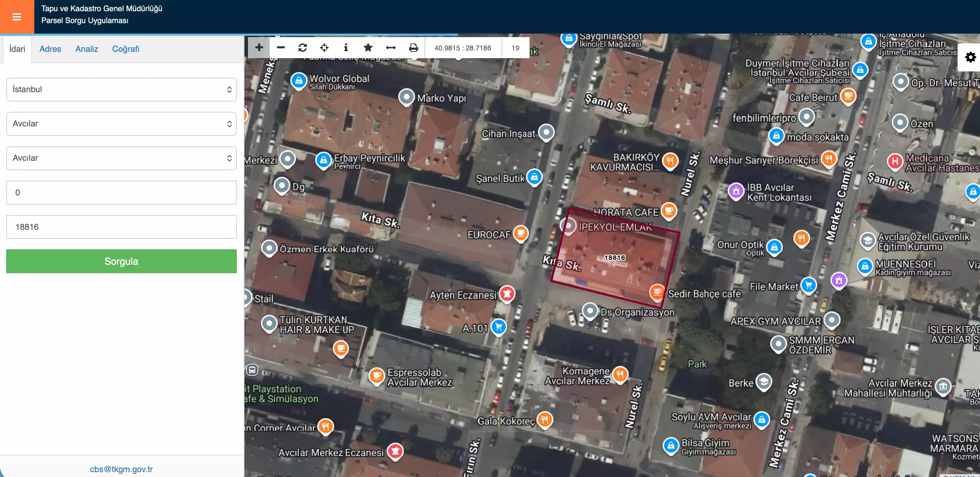
Task: Click the A.101 shopping cart marker
Action: tap(499, 327)
